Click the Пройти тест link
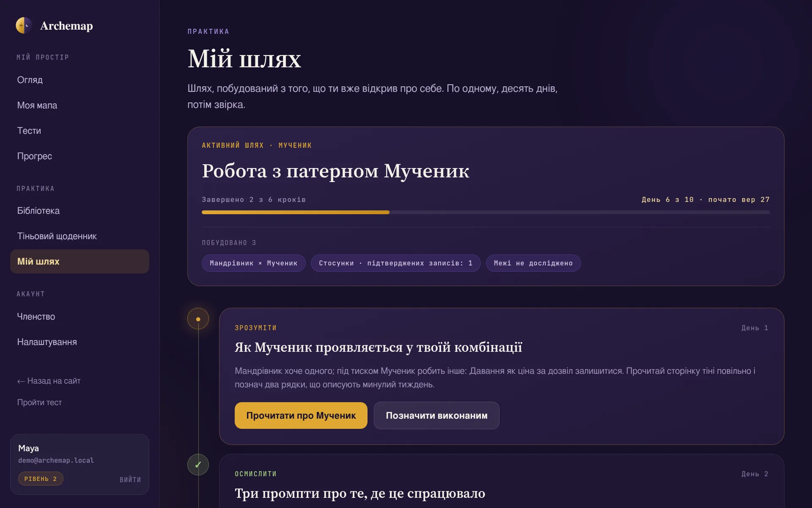 39,403
